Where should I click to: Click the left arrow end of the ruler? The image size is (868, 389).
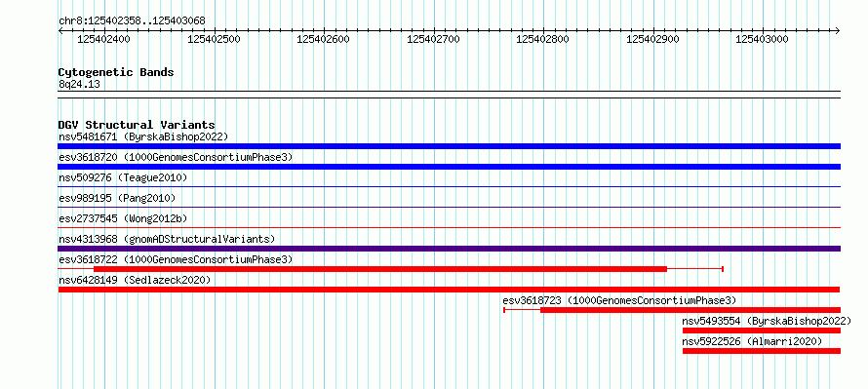click(60, 31)
